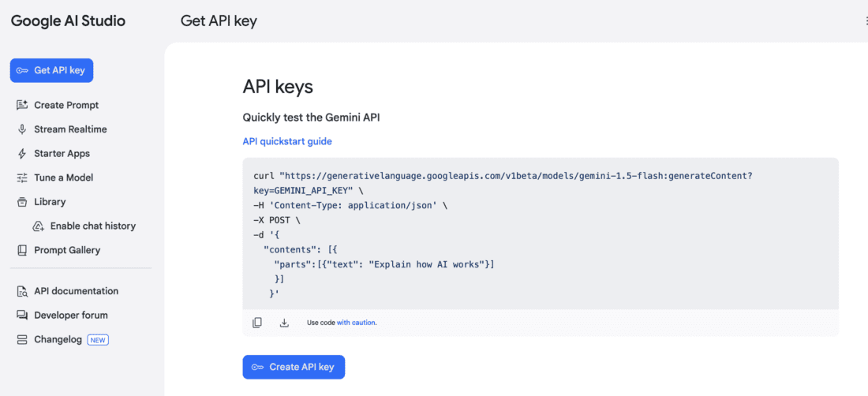Click the API documentation search-page icon
868x396 pixels.
22,291
